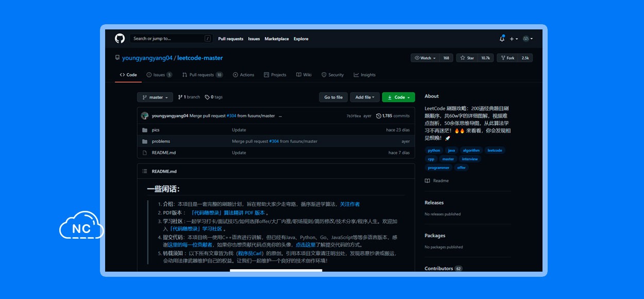Focus the Search or jump to field
This screenshot has height=299, width=644.
tap(171, 39)
